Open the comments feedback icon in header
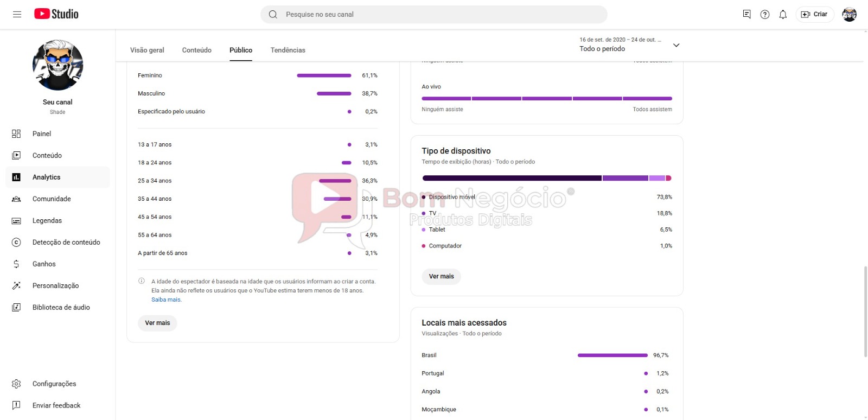 (x=746, y=15)
